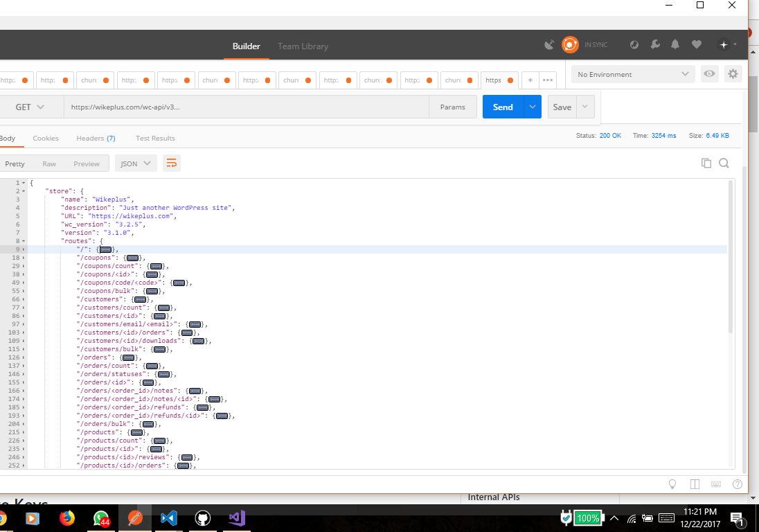Open the wrench settings icon in header
The width and height of the screenshot is (759, 532).
point(655,44)
